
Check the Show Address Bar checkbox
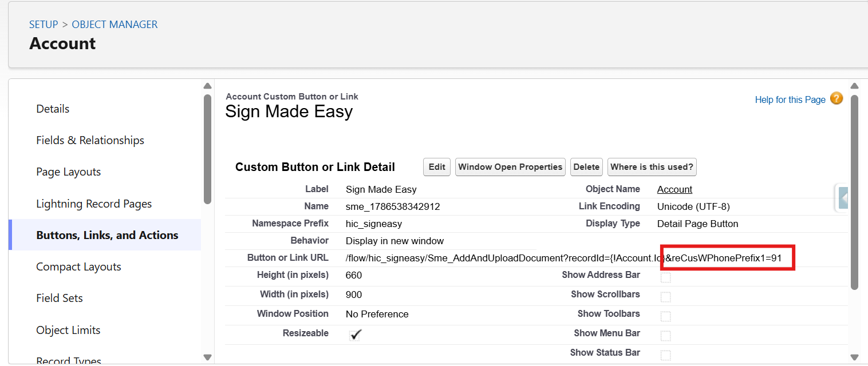pyautogui.click(x=665, y=277)
